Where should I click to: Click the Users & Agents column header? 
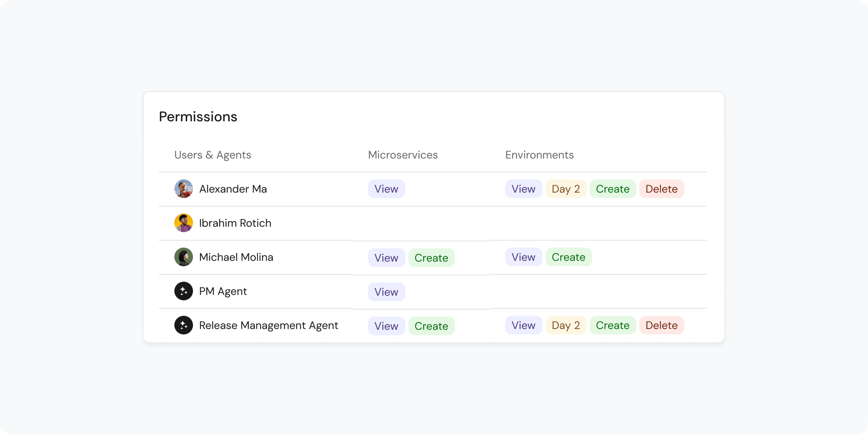(212, 155)
